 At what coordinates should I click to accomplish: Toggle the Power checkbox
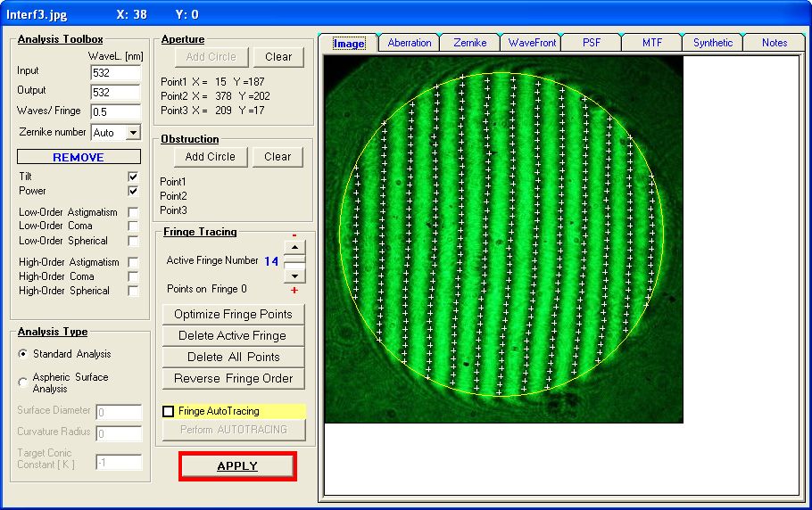point(133,191)
